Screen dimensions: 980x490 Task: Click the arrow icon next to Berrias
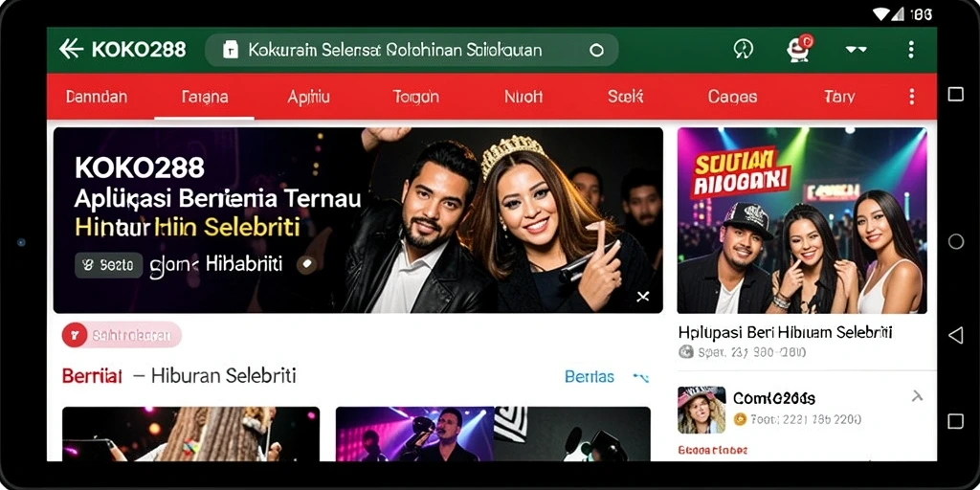point(640,377)
